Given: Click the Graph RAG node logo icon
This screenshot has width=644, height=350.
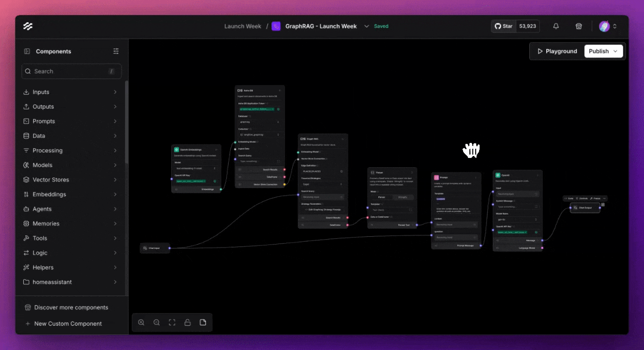Looking at the screenshot, I should [x=303, y=139].
